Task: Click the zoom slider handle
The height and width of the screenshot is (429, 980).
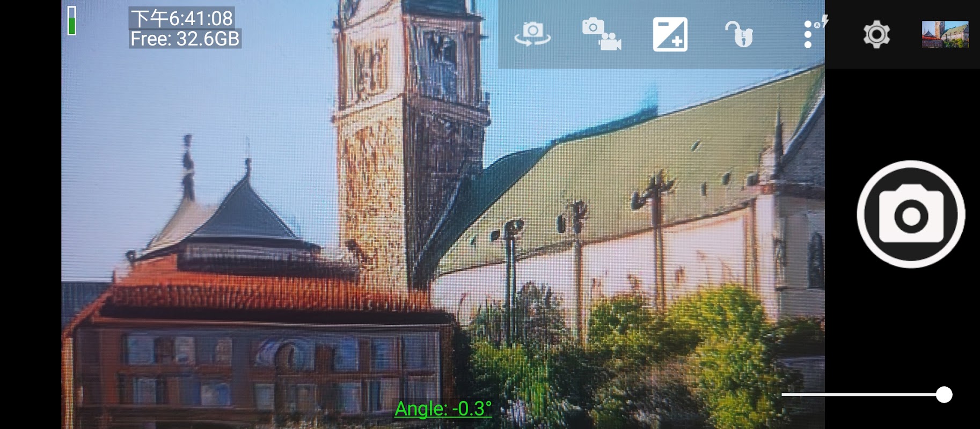Action: coord(944,395)
